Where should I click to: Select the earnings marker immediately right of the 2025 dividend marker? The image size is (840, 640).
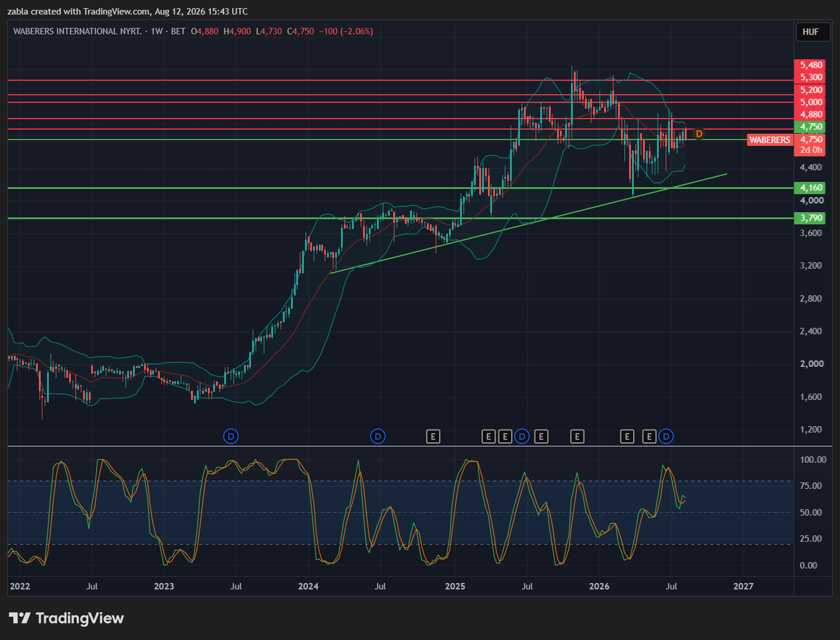click(541, 436)
